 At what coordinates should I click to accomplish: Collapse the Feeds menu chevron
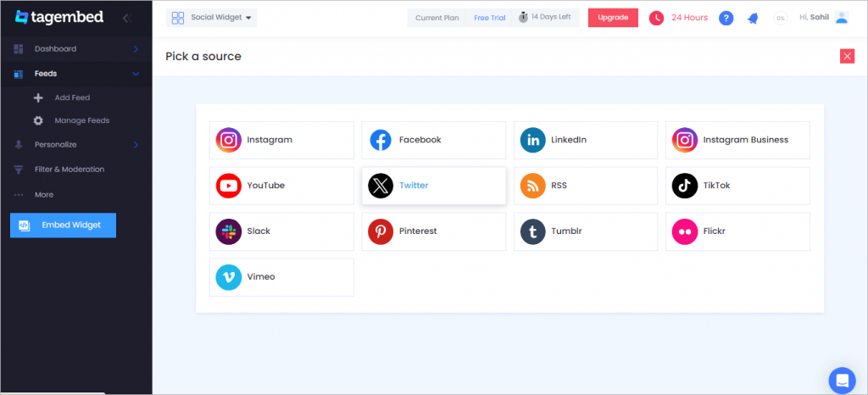pyautogui.click(x=136, y=74)
